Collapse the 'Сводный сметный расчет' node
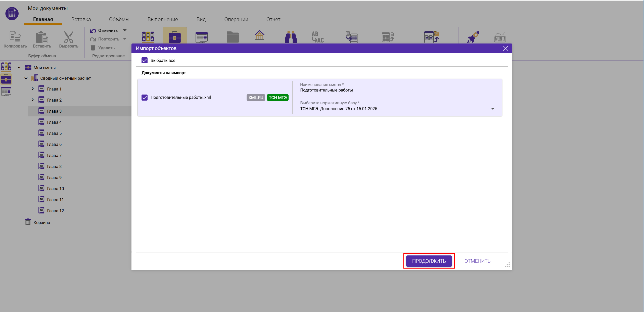 pyautogui.click(x=26, y=78)
